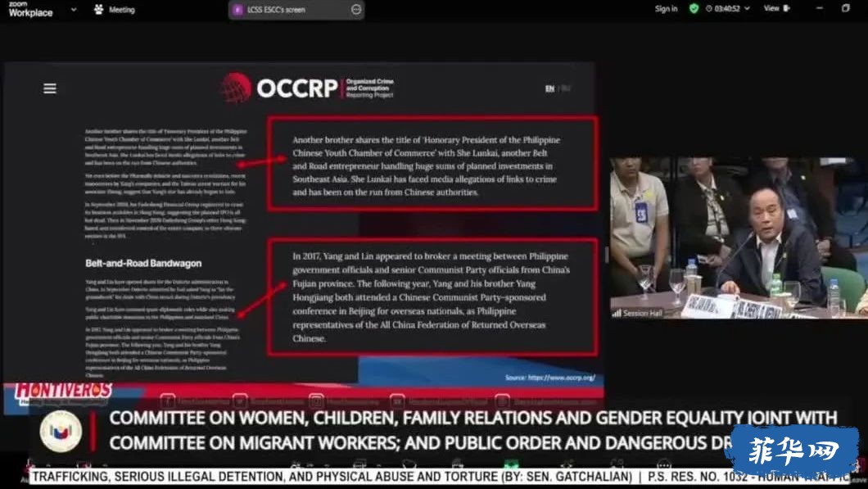Open the View menu
Image resolution: width=868 pixels, height=489 pixels.
click(x=776, y=8)
